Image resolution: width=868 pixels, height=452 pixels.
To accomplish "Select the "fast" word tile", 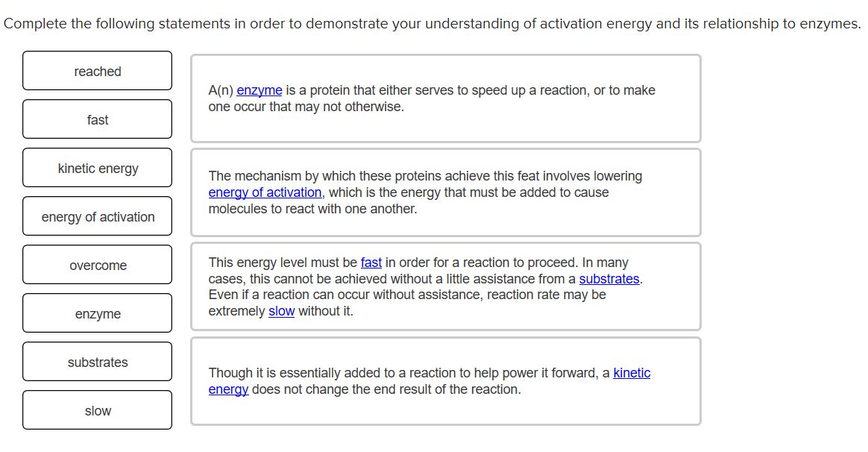I will click(97, 119).
